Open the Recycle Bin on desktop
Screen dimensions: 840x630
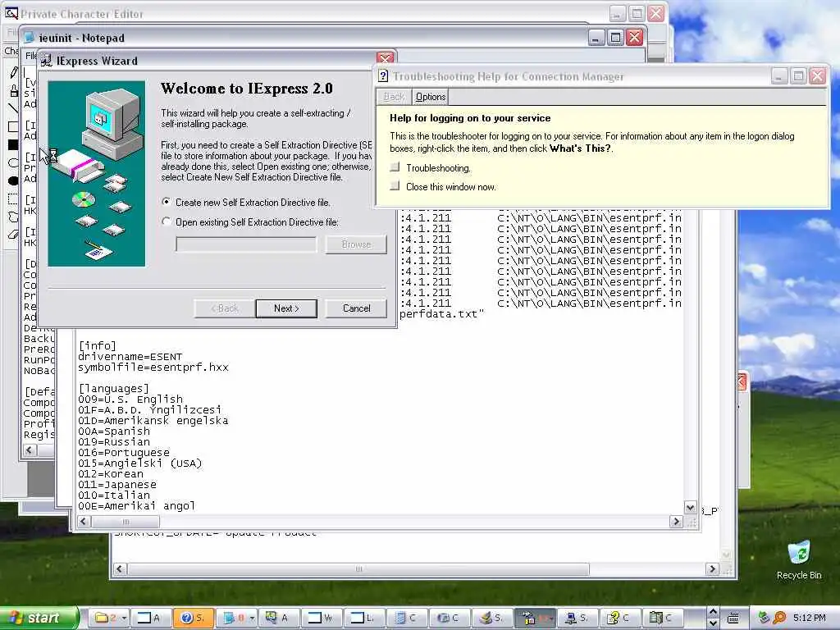point(799,559)
